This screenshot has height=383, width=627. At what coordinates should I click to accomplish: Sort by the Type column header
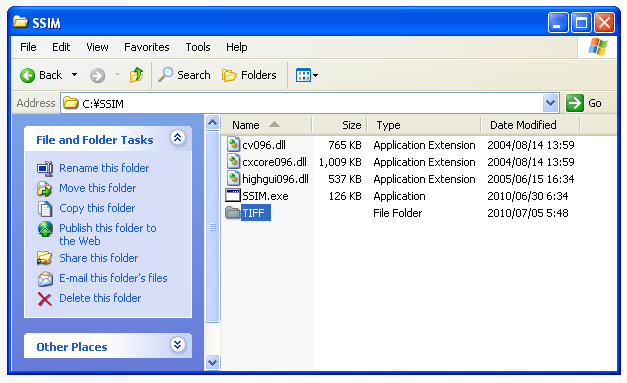click(424, 125)
